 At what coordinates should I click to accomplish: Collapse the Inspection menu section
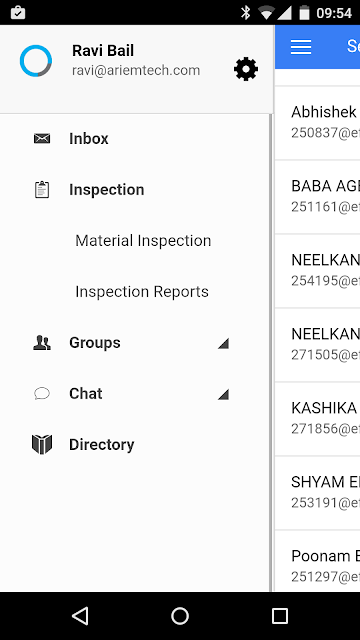point(135,190)
